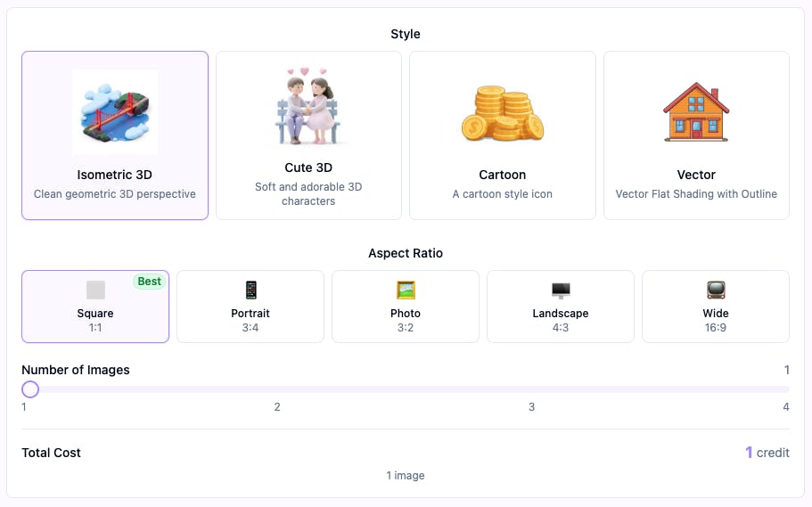Click 'Vector Flat Shading with Outline' text

tap(696, 193)
